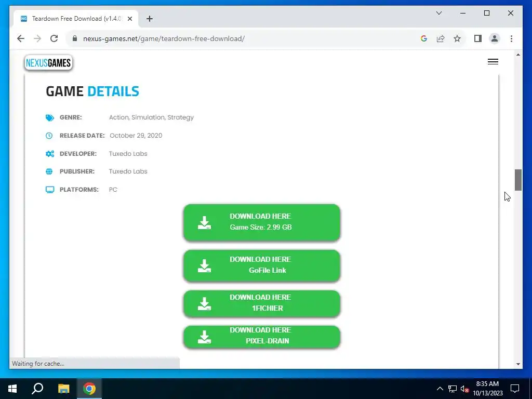This screenshot has width=532, height=399.
Task: Click the Google icon in address bar
Action: click(424, 38)
